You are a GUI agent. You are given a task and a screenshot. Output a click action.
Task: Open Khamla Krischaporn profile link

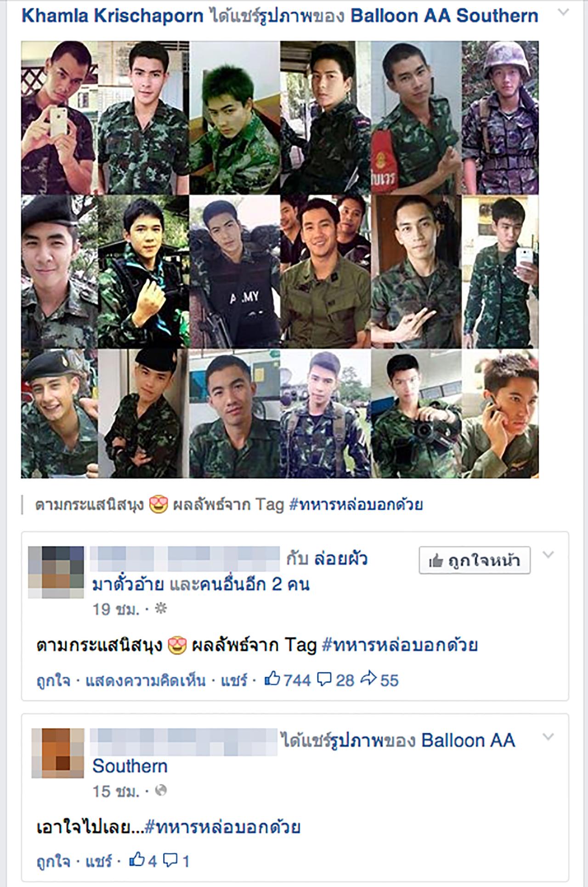(x=113, y=16)
